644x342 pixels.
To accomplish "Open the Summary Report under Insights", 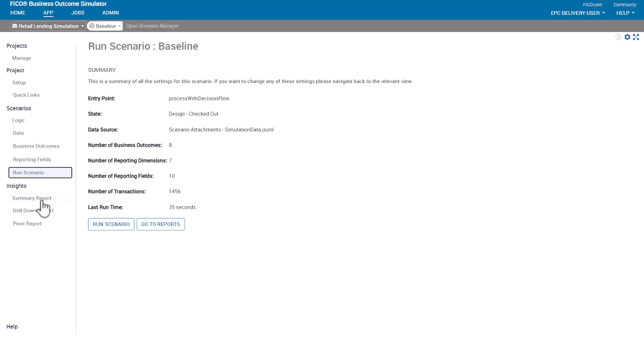I will [32, 198].
